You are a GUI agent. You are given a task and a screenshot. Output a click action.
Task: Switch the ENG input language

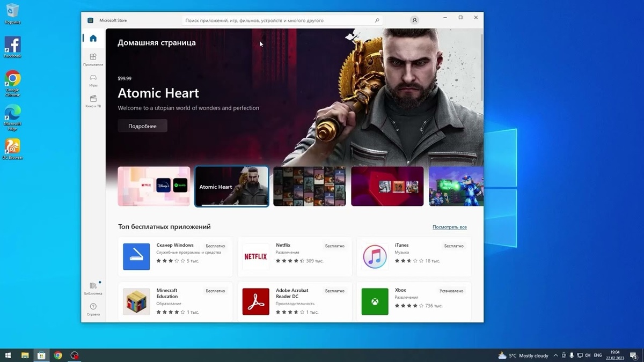pos(598,356)
